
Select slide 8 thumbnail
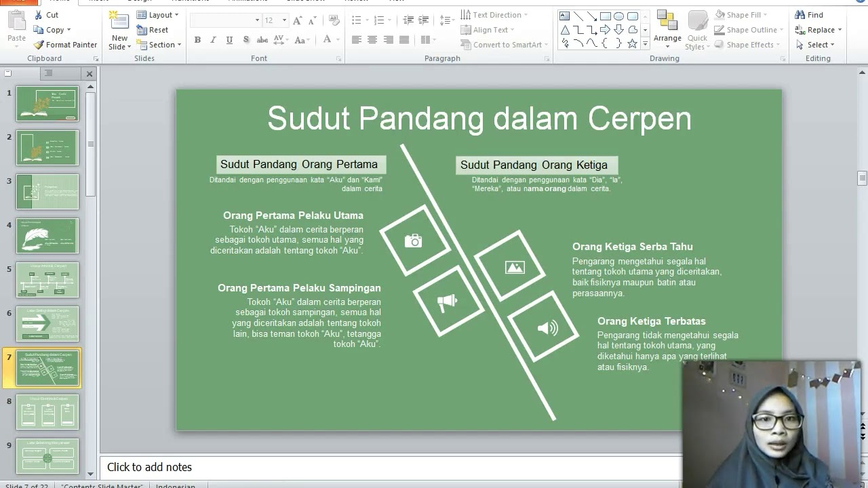[47, 412]
